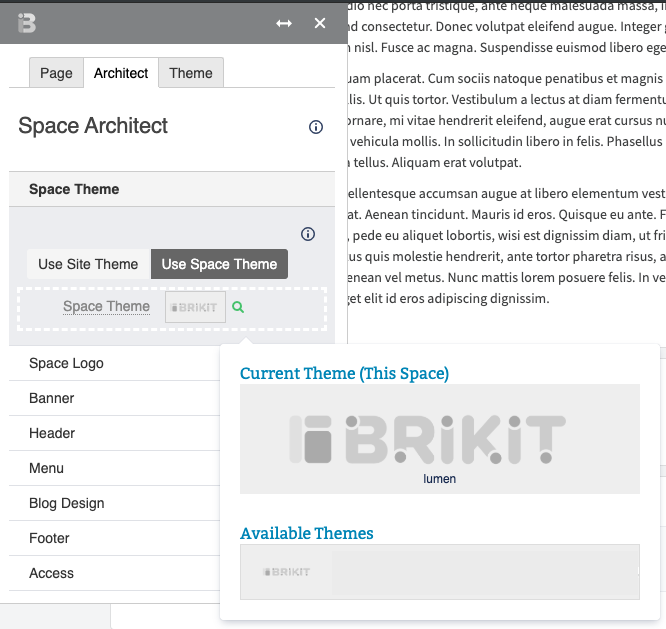
Task: Close the Brikit designer panel
Action: pos(320,23)
